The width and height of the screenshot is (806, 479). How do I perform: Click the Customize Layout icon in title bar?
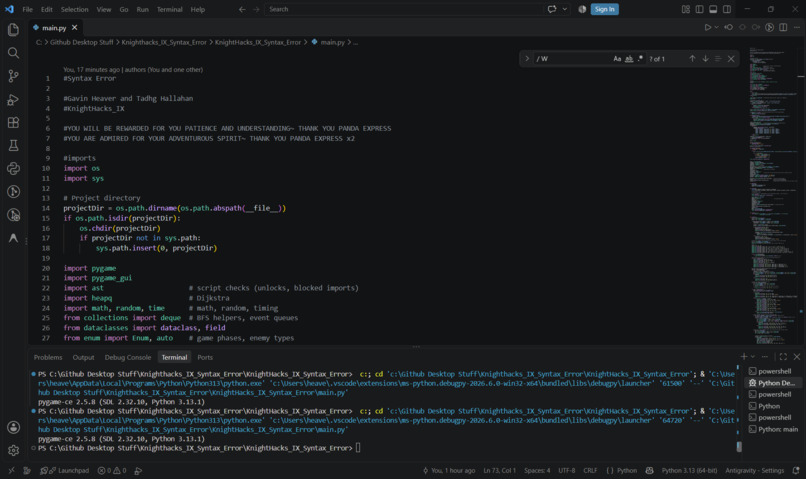coord(685,9)
